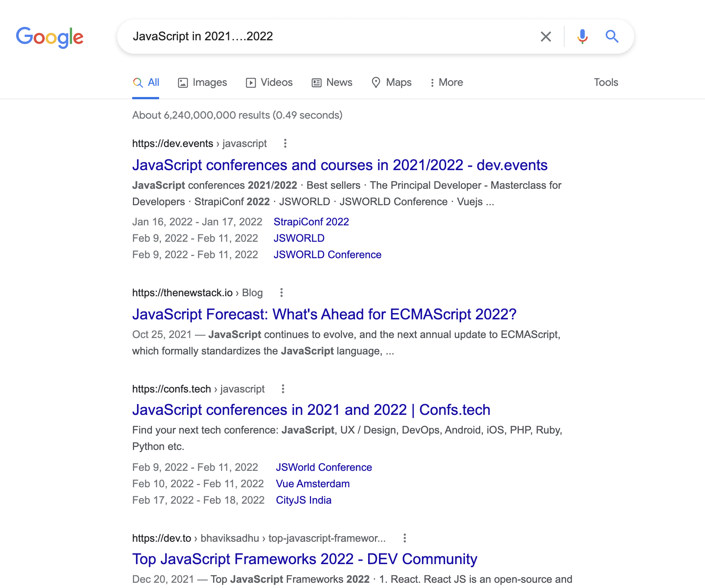Open JavaScript Forecast ECMAScript 2022 article
The width and height of the screenshot is (705, 588).
[324, 315]
